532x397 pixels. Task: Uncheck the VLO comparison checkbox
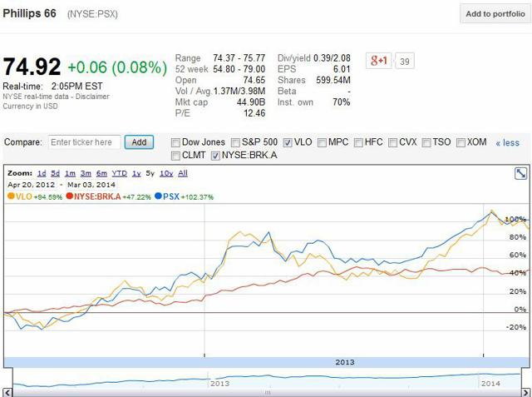pyautogui.click(x=288, y=142)
